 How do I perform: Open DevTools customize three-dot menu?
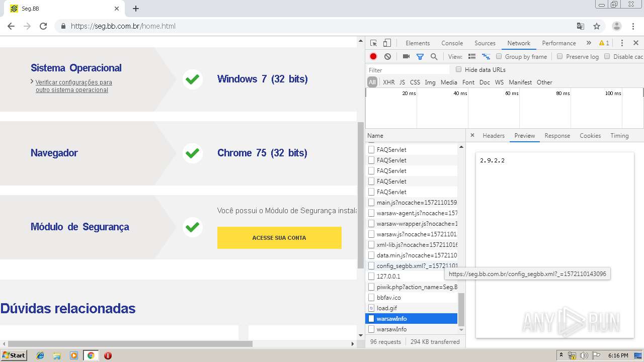[x=622, y=43]
